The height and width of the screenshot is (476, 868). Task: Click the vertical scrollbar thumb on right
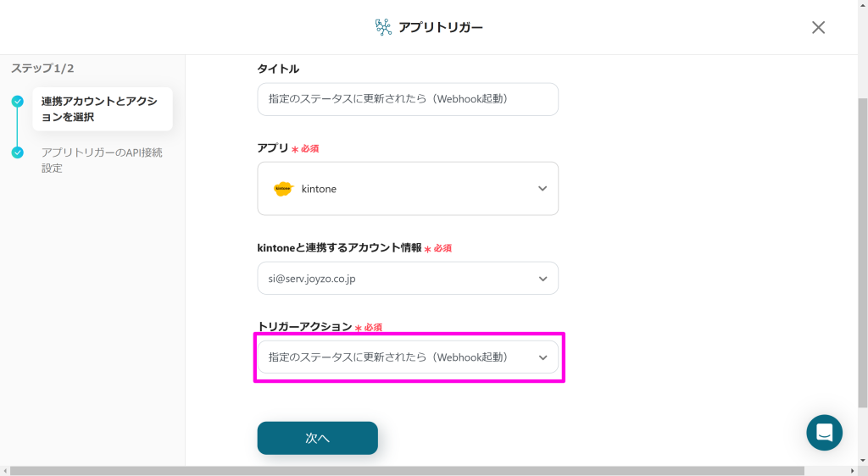[862, 252]
